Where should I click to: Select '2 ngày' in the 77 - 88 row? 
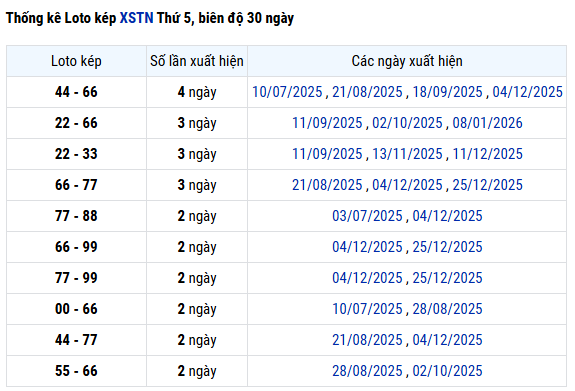pos(197,216)
